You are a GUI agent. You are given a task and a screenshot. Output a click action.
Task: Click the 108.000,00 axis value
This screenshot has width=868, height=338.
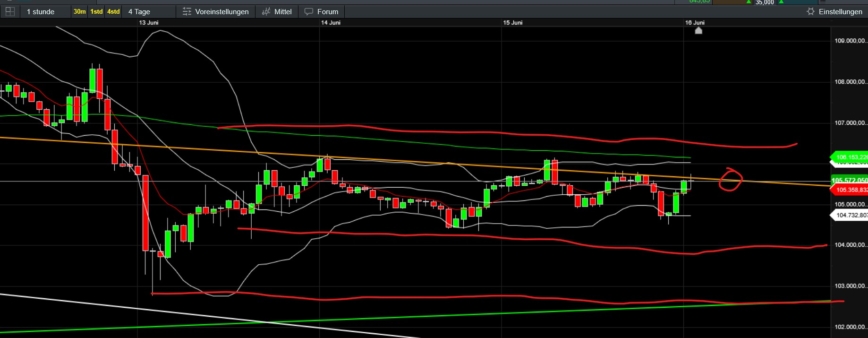click(851, 82)
